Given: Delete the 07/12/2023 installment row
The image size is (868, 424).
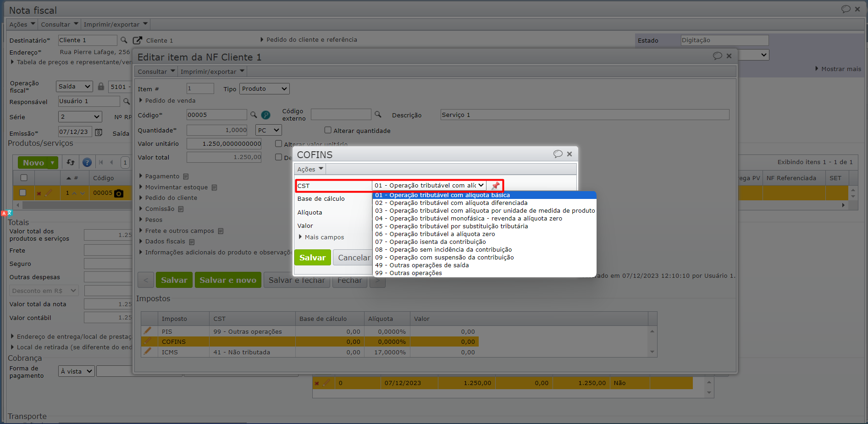Looking at the screenshot, I should tap(317, 384).
